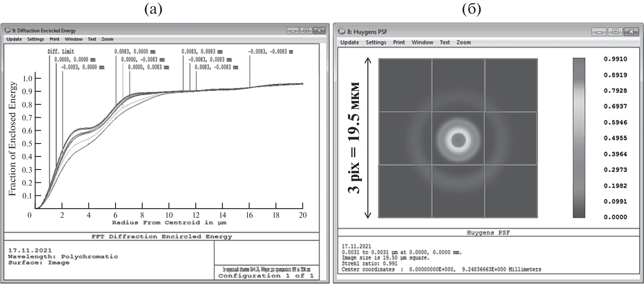Viewport: 644px width, 284px height.
Task: Open Zoom menu in Encircled Energy window
Action: 107,39
